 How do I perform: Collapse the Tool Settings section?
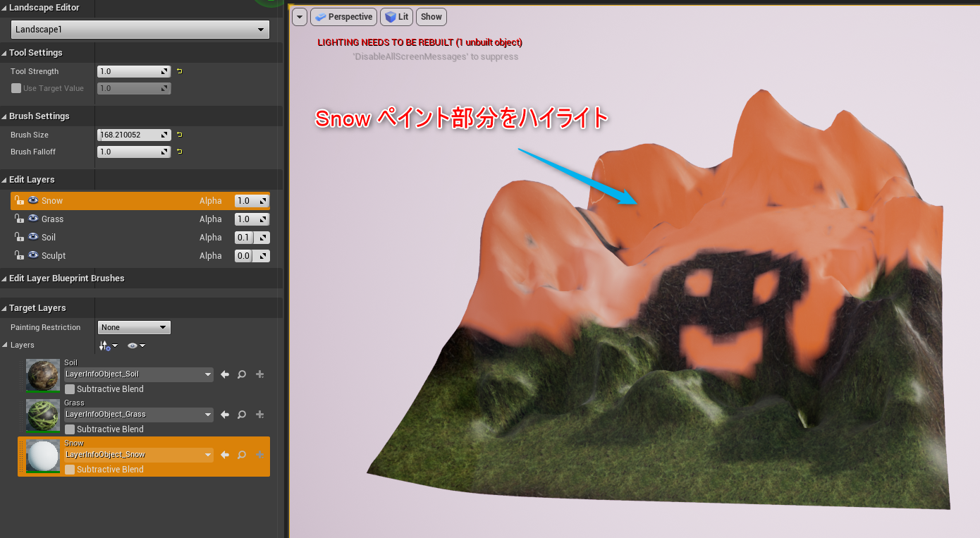pyautogui.click(x=4, y=53)
